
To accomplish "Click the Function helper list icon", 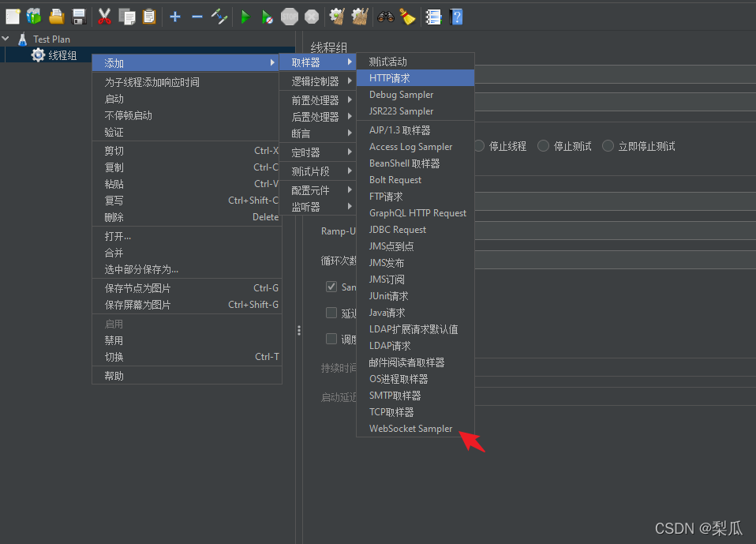I will tap(433, 17).
